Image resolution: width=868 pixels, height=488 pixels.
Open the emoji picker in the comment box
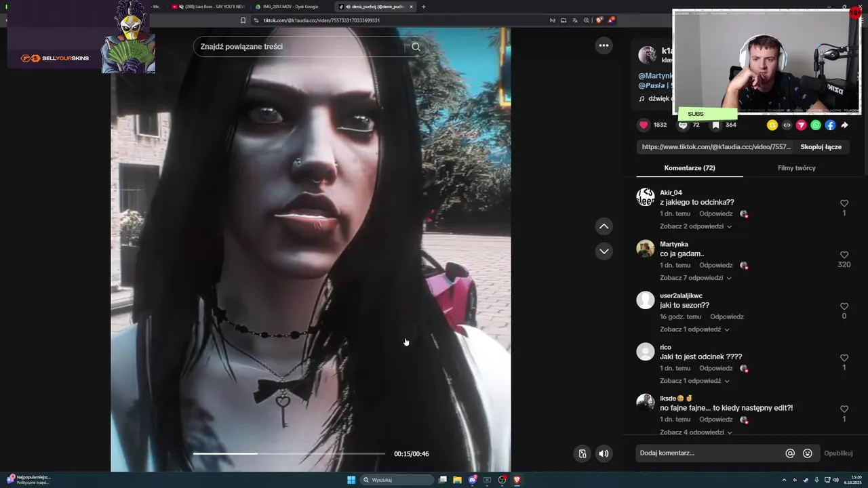(808, 453)
